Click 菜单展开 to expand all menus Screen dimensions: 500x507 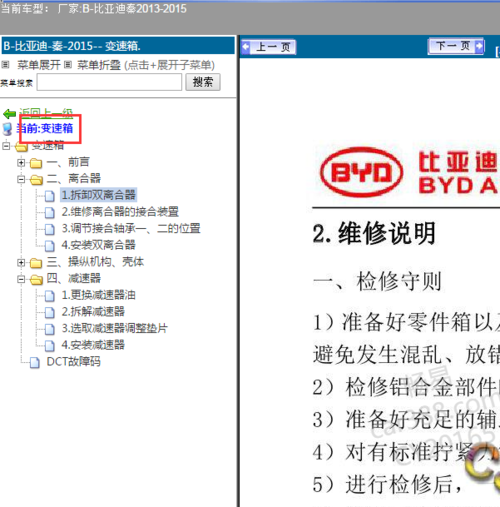(x=39, y=65)
